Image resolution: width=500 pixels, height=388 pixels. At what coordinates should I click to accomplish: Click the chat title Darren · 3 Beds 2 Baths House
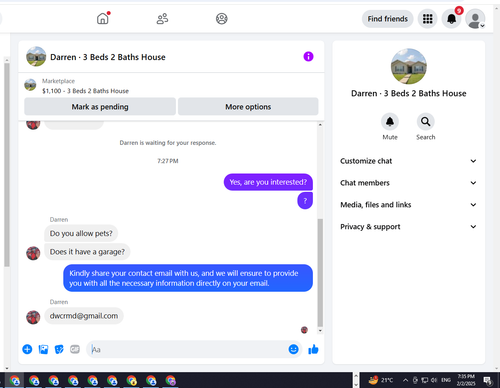tap(108, 57)
